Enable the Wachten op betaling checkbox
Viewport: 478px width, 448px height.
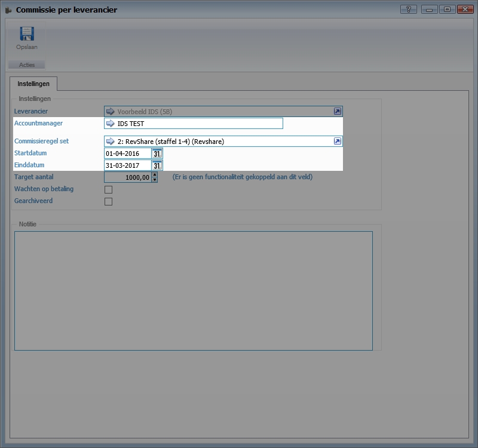108,189
